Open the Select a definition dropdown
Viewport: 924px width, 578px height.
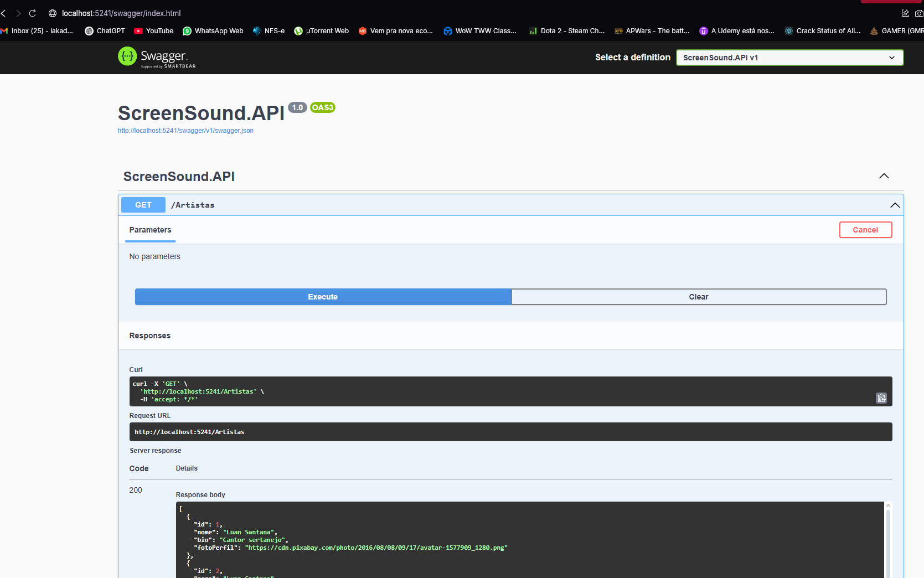[789, 58]
